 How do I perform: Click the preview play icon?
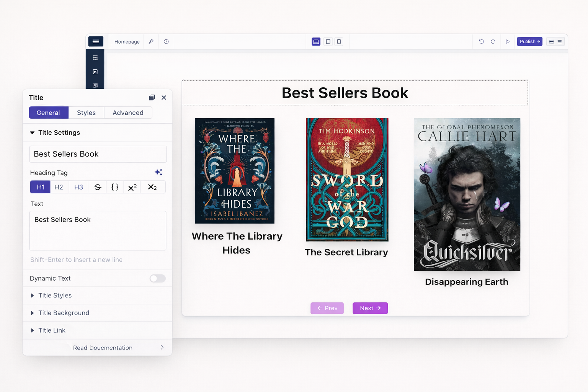(x=508, y=42)
